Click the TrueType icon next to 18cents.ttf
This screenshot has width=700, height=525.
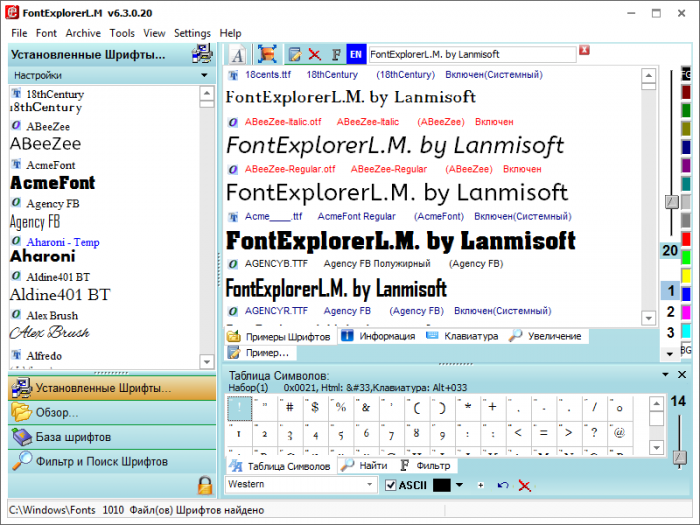click(233, 75)
